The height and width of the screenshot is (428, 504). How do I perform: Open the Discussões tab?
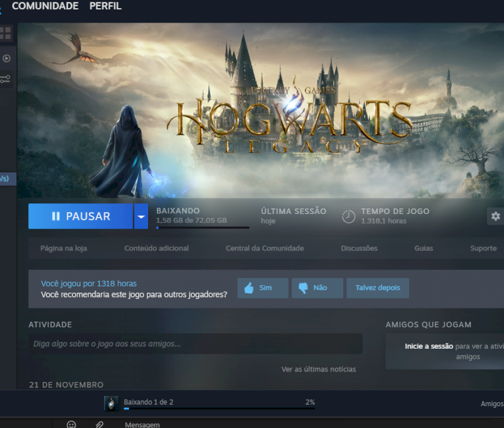[x=359, y=248]
